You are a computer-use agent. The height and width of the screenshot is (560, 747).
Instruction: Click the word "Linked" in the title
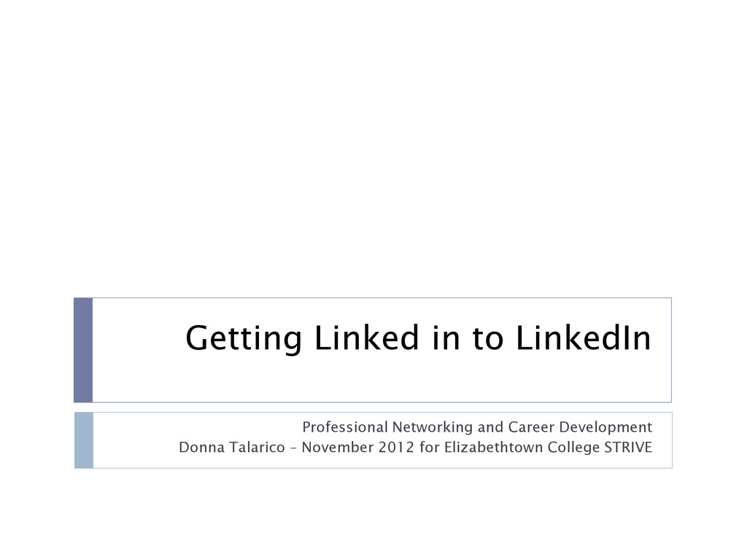[366, 338]
